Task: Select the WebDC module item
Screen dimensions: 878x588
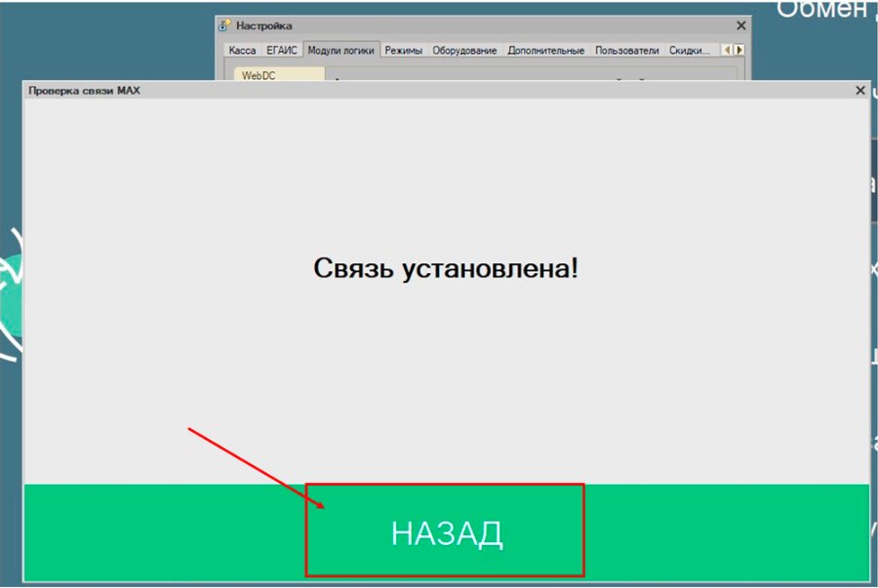Action: [279, 75]
